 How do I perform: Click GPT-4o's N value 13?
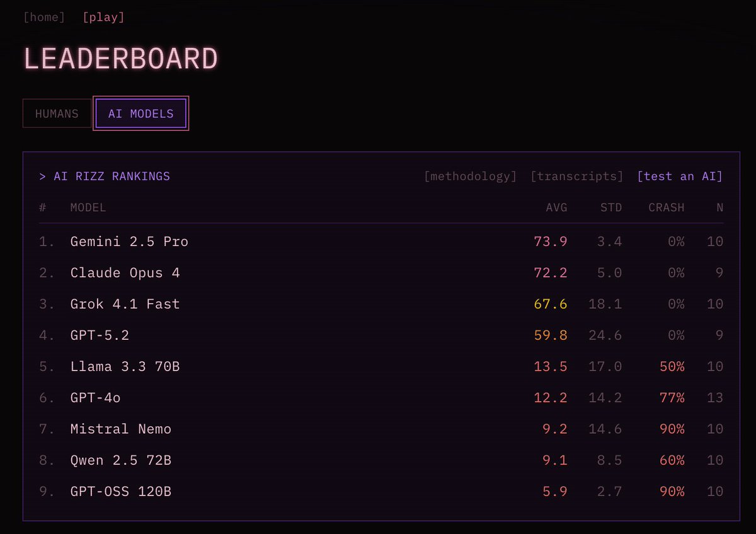715,397
